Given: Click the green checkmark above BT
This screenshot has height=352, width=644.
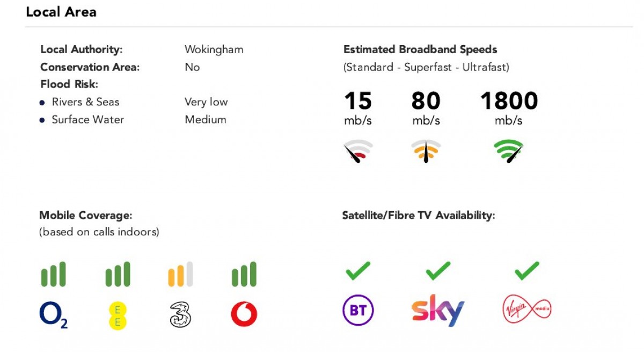Looking at the screenshot, I should (358, 271).
